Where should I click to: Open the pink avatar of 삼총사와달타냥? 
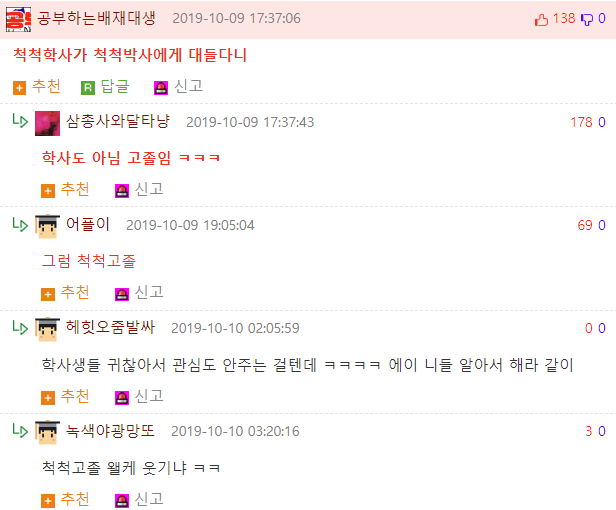48,123
